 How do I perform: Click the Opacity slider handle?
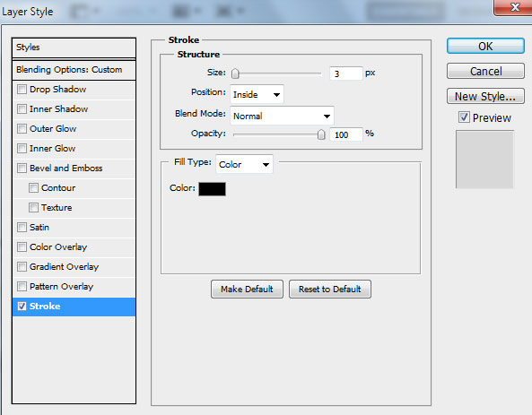click(x=321, y=134)
